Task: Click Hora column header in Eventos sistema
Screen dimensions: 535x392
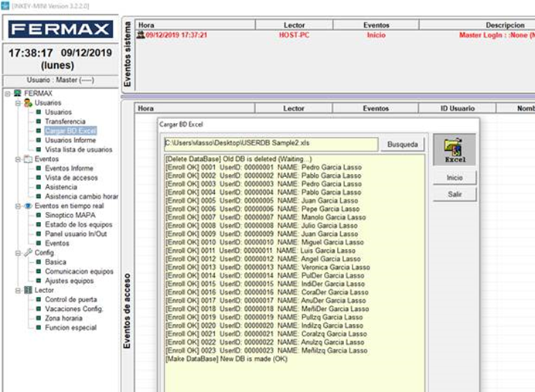Action: pyautogui.click(x=195, y=25)
